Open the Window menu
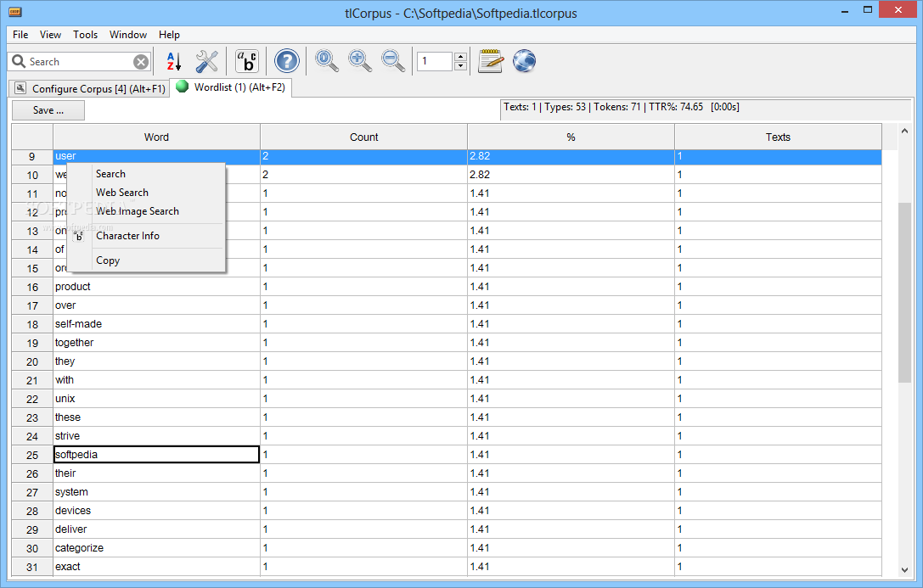923x588 pixels. [128, 35]
